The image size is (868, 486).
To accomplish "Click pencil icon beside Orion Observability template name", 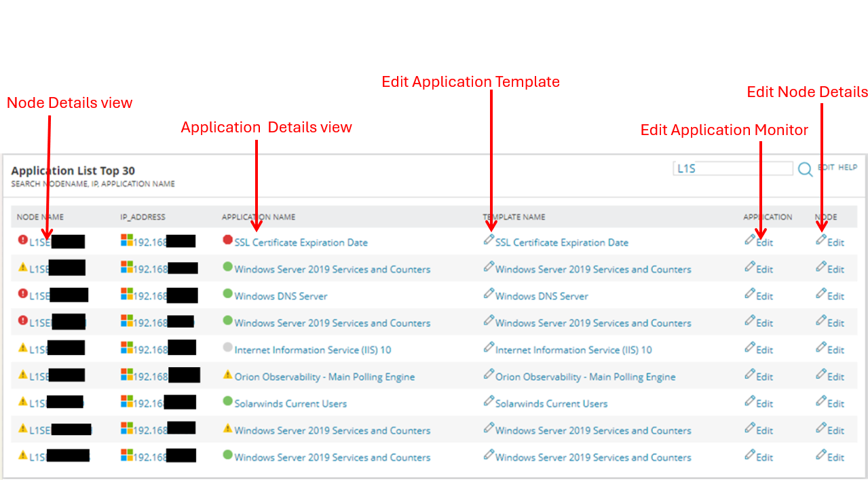I will coord(489,374).
